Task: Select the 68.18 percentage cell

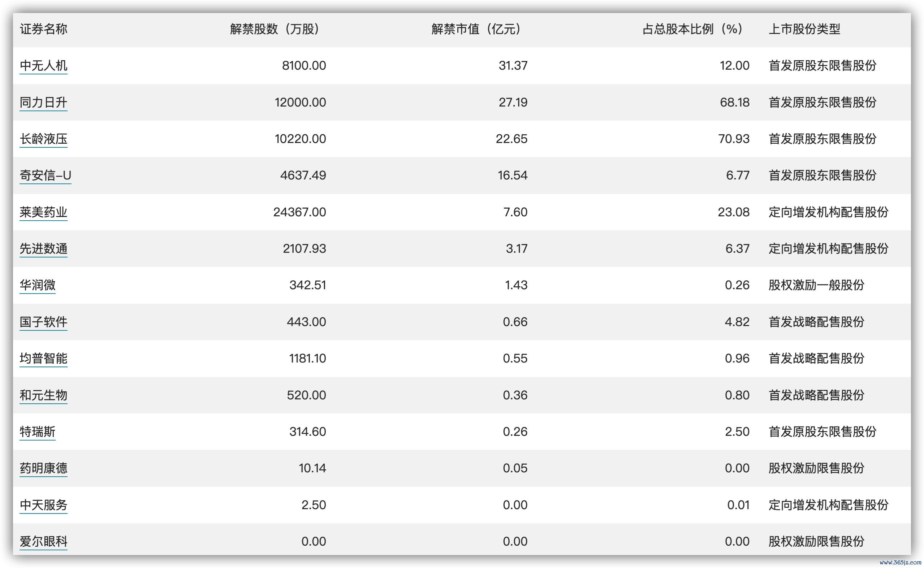Action: [x=735, y=102]
